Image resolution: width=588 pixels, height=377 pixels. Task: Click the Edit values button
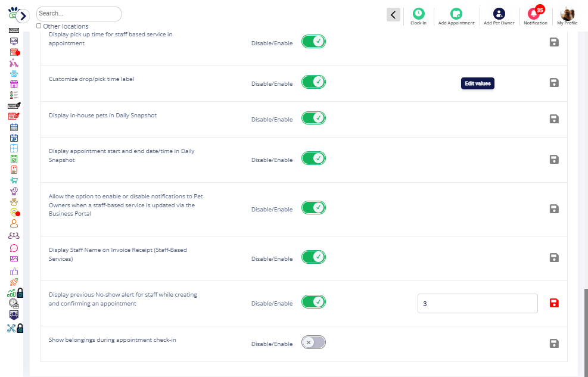[x=477, y=83]
